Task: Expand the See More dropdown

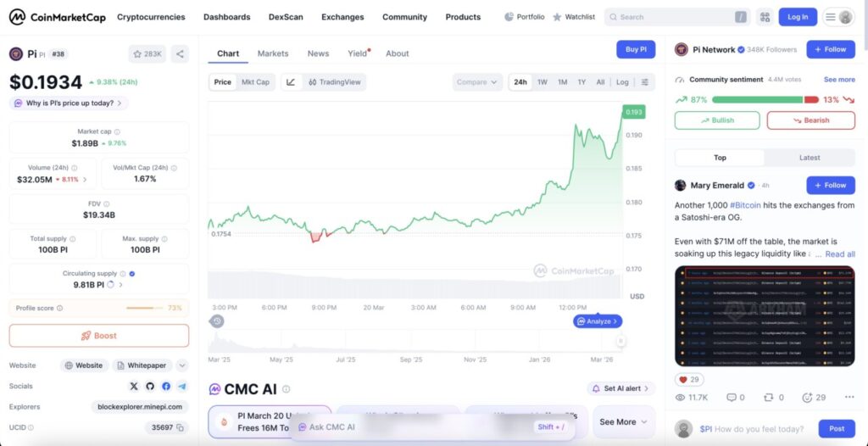Action: click(623, 421)
